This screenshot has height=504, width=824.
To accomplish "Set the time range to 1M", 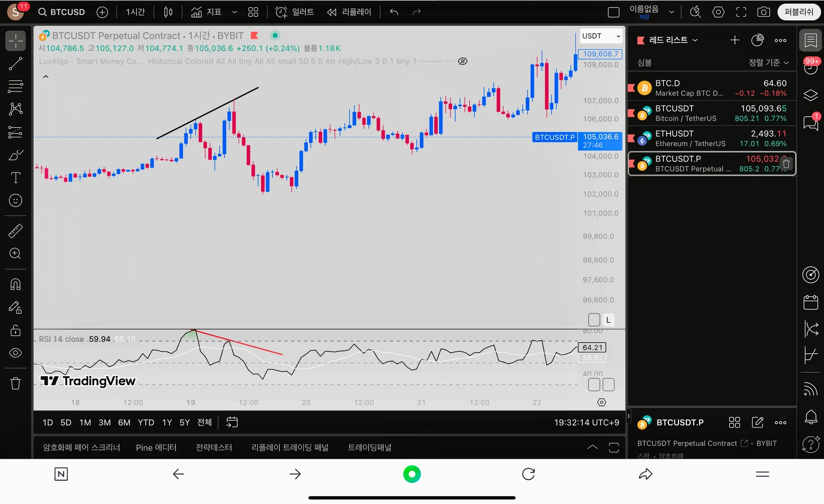I will pos(85,422).
